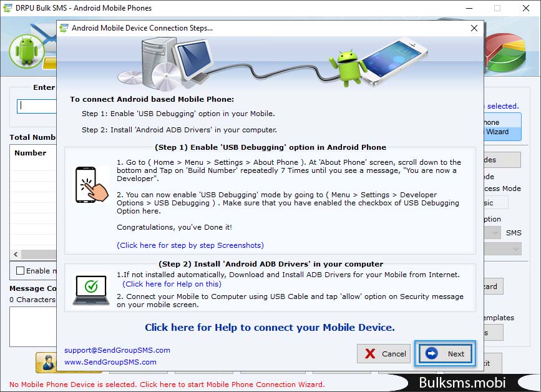Toggle the 'Enable' checkbox in main window

tap(20, 270)
